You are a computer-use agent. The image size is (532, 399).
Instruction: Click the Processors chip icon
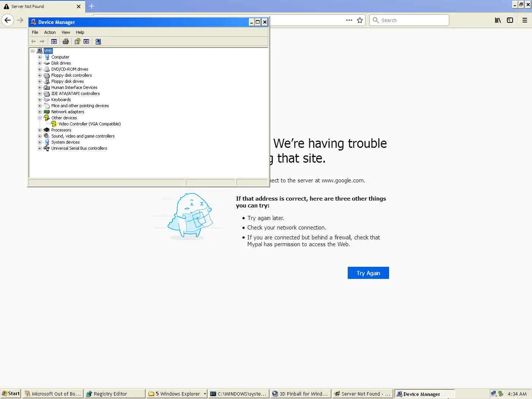point(47,130)
